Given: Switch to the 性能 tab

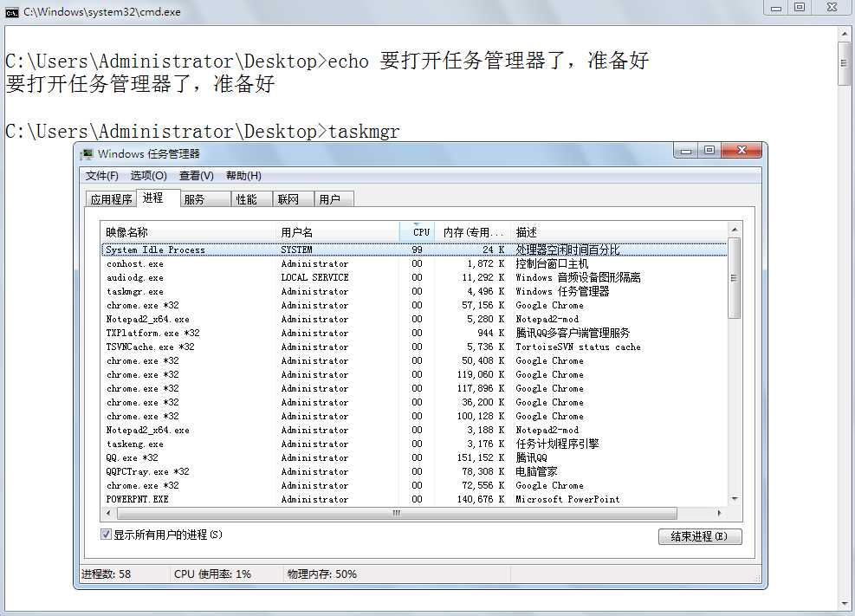Looking at the screenshot, I should click(x=251, y=199).
